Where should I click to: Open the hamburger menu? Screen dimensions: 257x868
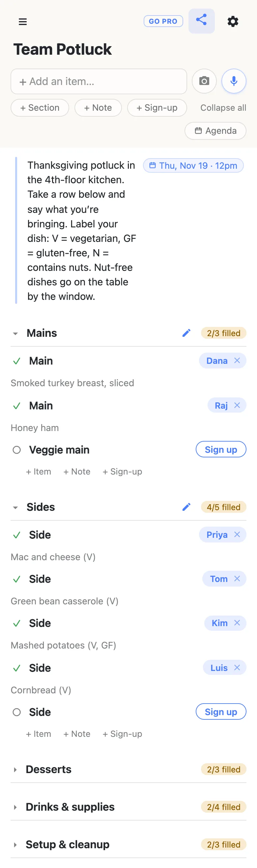[x=22, y=22]
